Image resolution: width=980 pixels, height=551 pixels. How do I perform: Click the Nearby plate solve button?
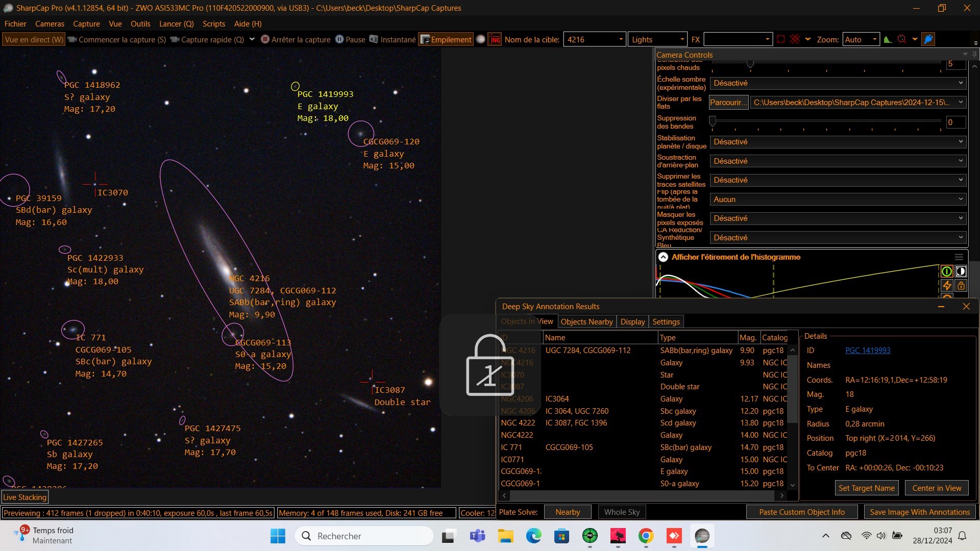[568, 512]
